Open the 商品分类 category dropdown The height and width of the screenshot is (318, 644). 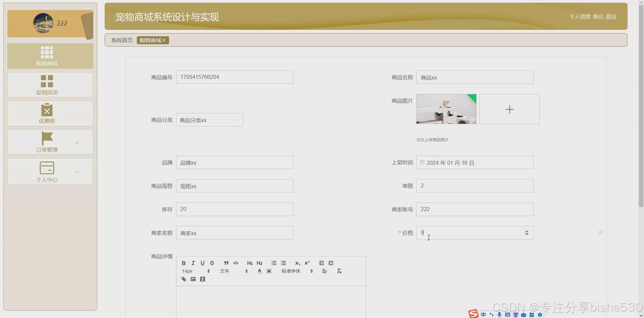210,120
